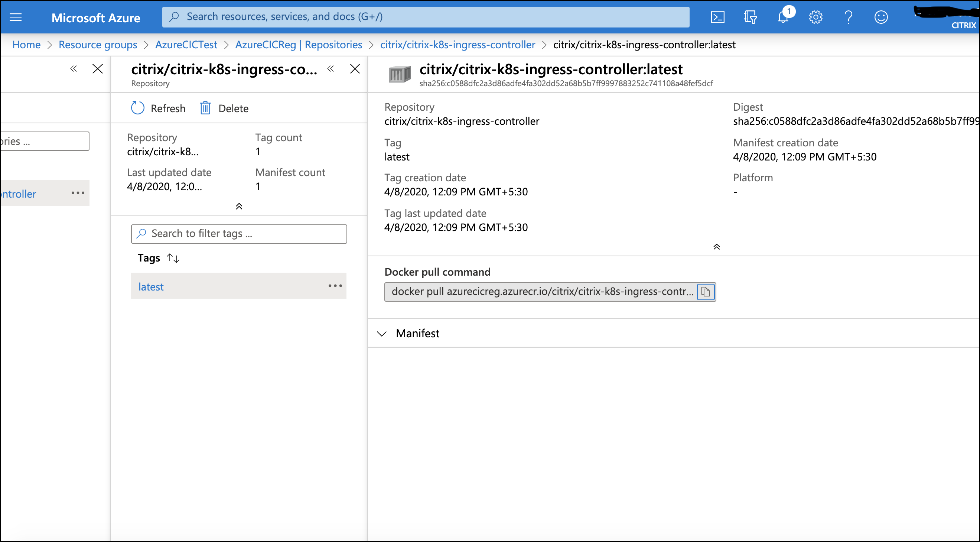The height and width of the screenshot is (542, 980).
Task: Close the leftmost repositories blade
Action: coord(98,69)
